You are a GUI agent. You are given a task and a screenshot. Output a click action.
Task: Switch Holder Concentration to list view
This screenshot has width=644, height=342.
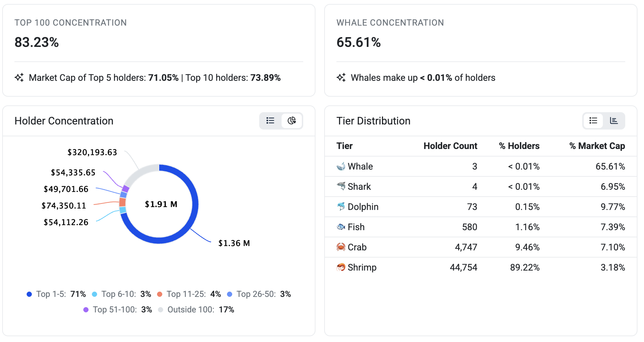(270, 120)
